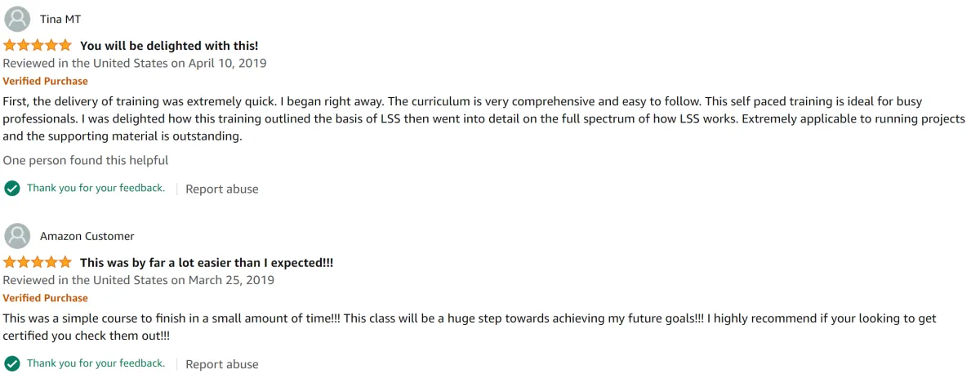Open Amazon Customer reviewer profile name
The height and width of the screenshot is (374, 980).
[87, 236]
